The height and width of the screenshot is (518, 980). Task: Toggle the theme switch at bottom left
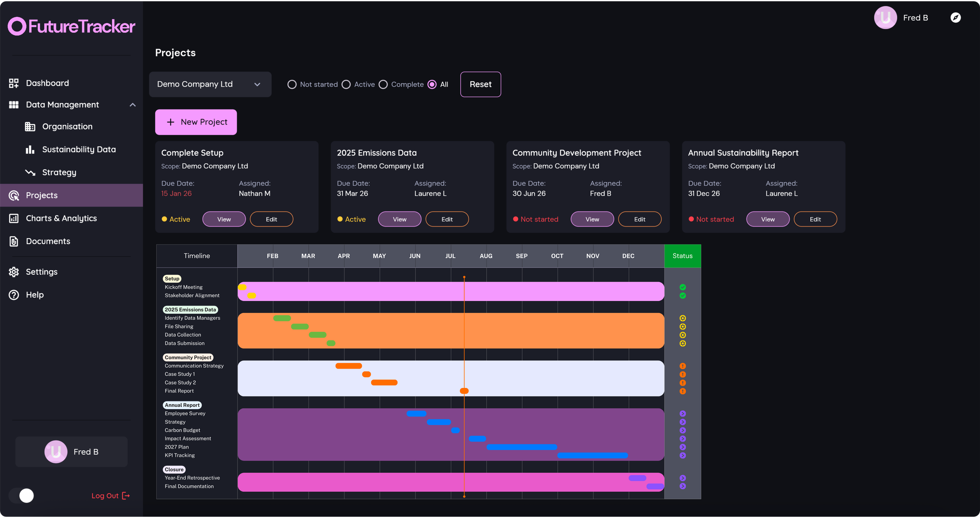[x=22, y=496]
